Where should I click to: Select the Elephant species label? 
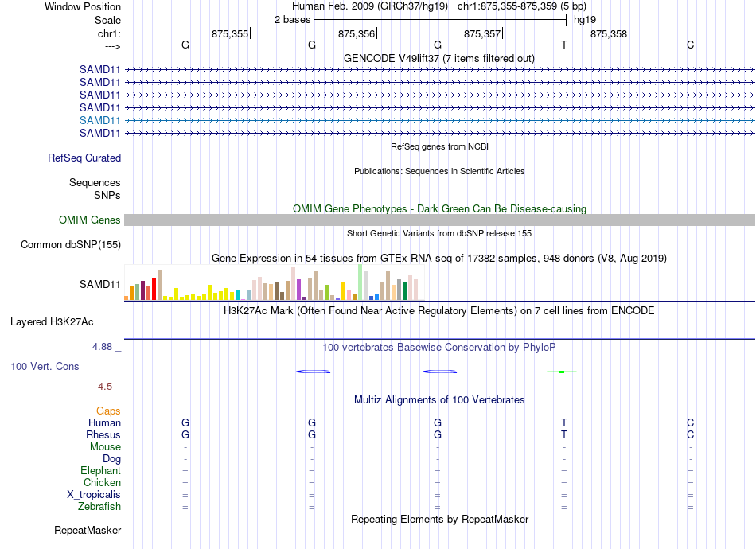coord(100,471)
